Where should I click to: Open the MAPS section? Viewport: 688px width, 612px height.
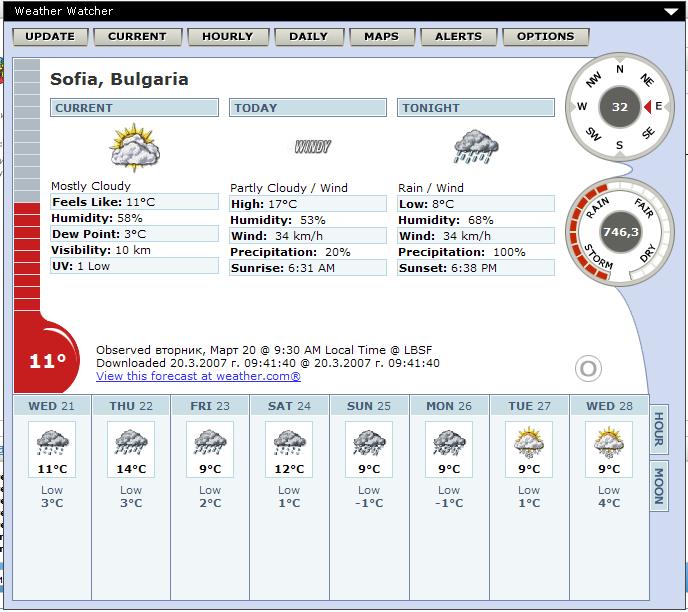pyautogui.click(x=381, y=37)
